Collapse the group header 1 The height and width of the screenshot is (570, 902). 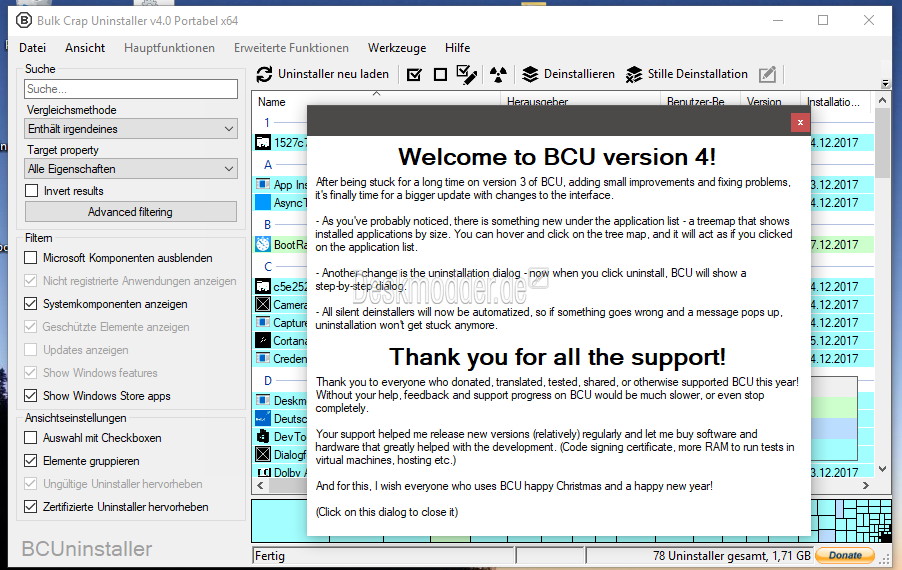(267, 123)
